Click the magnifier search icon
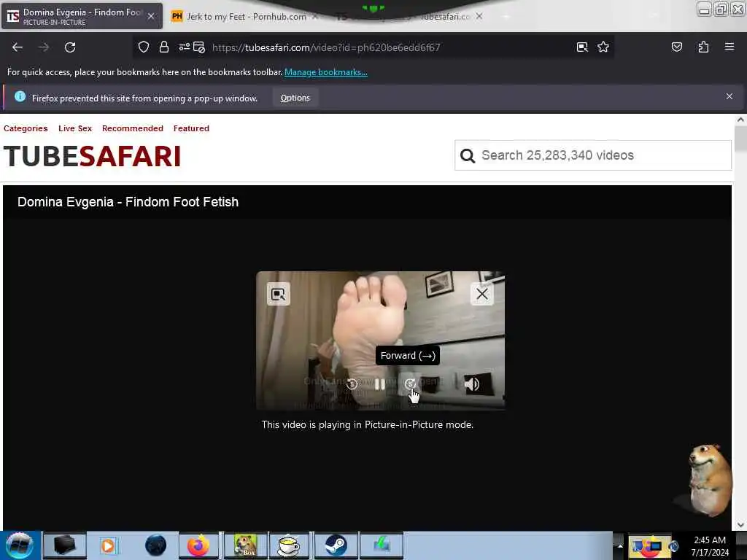 click(468, 156)
